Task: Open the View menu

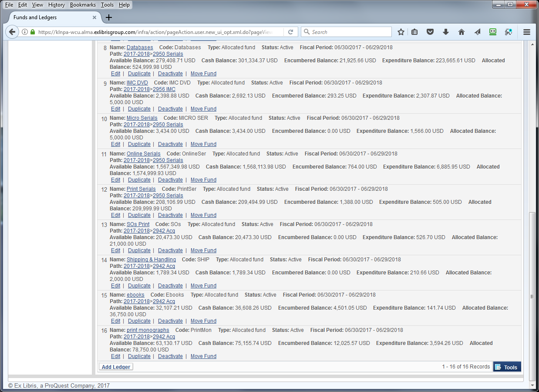Action: point(37,5)
